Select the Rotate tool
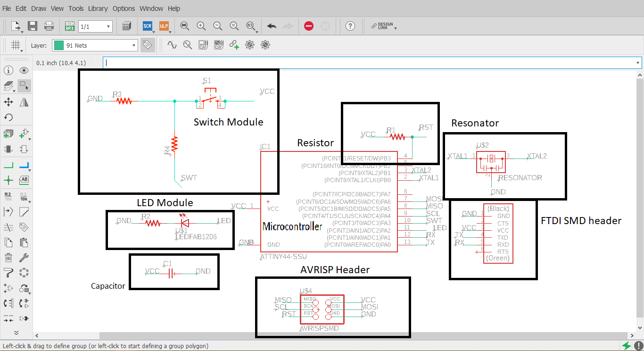Screen dimensions: 644x351 click(8, 117)
